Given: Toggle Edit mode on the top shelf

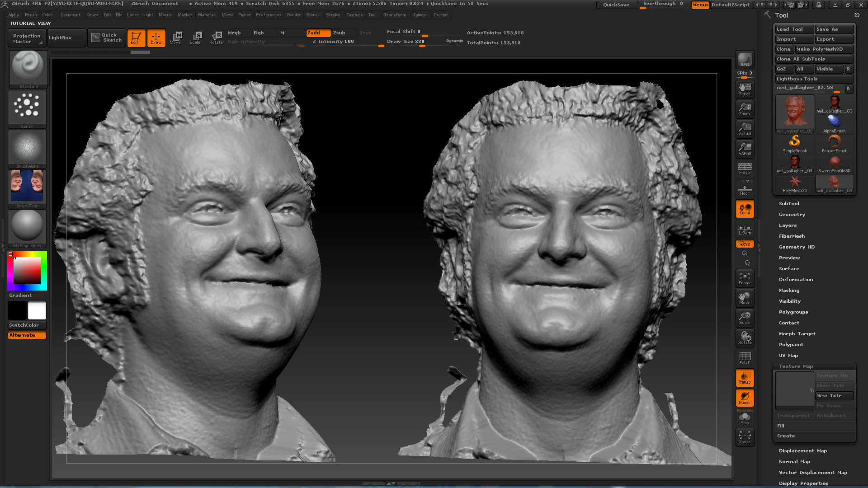Looking at the screenshot, I should (136, 38).
